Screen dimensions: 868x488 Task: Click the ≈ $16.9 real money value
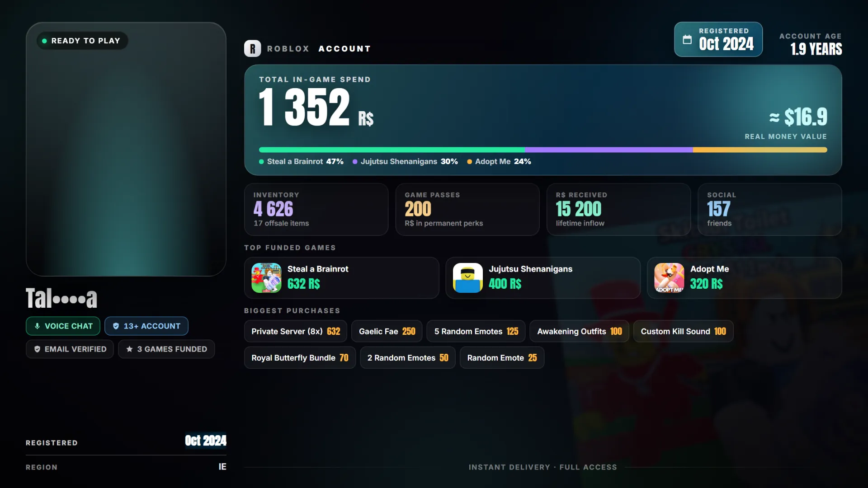pos(798,117)
